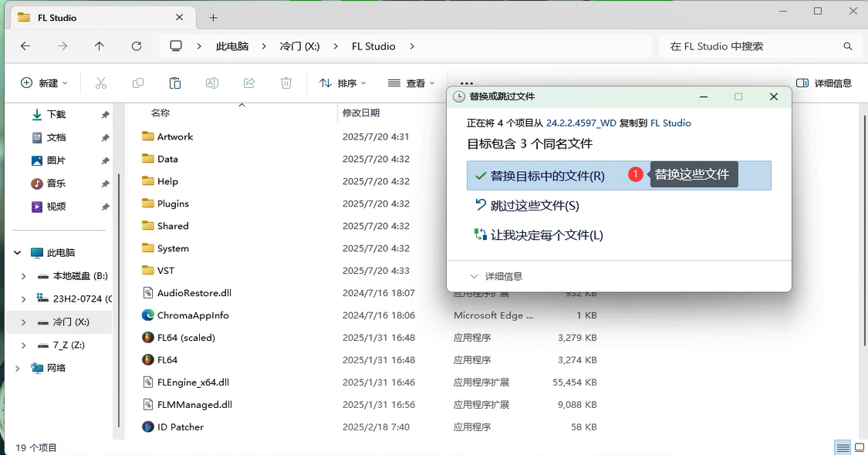Image resolution: width=868 pixels, height=455 pixels.
Task: Open the Artwork folder icon
Action: [148, 136]
